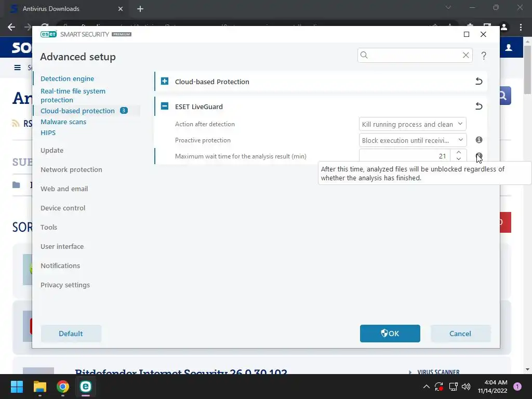The width and height of the screenshot is (532, 399).
Task: Clear the search field with the X icon
Action: [x=466, y=55]
